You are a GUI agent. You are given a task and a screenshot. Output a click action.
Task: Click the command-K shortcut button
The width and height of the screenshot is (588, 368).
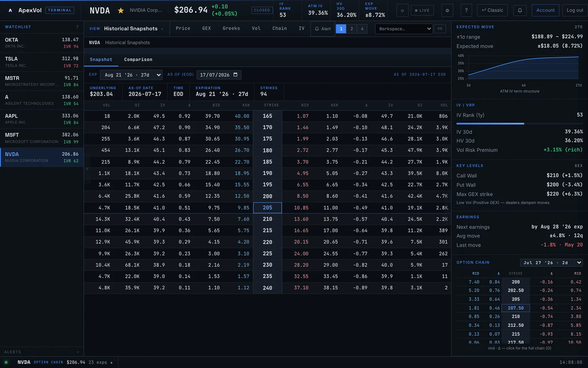(440, 29)
